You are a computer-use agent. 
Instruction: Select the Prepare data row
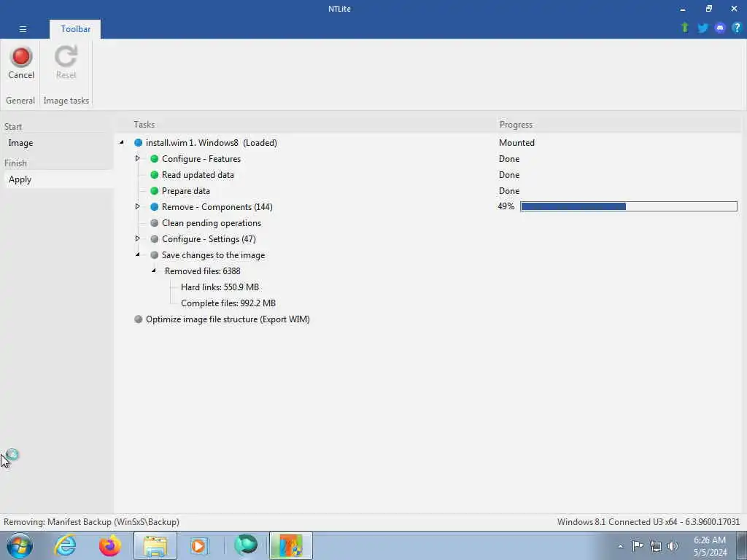tap(186, 191)
